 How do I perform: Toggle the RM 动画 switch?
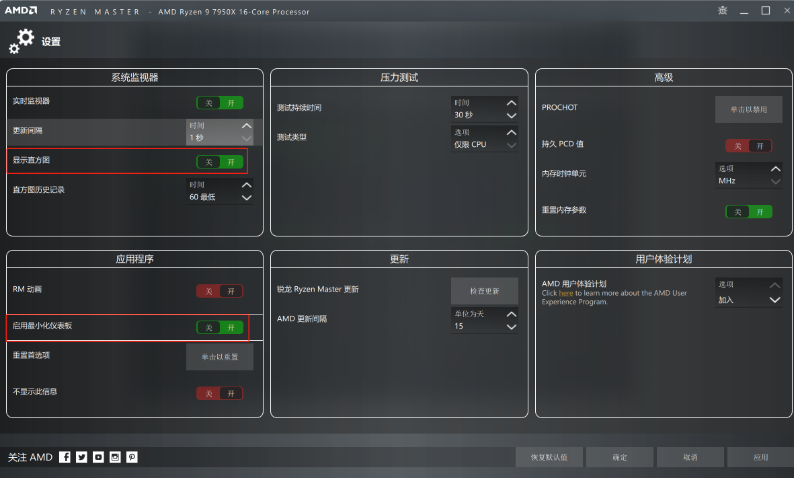(220, 291)
